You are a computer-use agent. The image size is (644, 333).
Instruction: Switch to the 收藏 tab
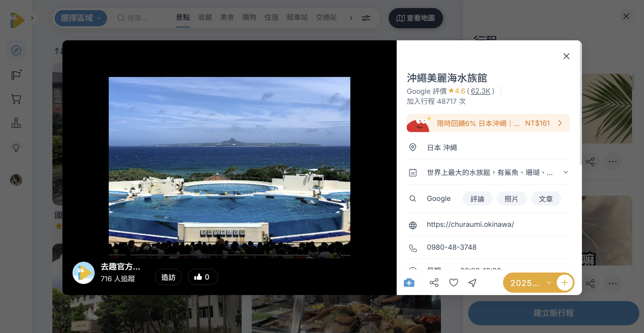click(x=205, y=17)
